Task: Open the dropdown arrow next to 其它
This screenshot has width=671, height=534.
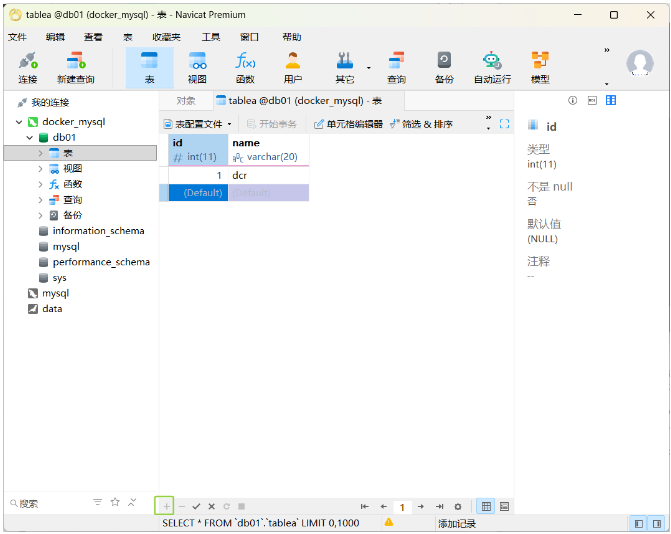Action: (368, 68)
